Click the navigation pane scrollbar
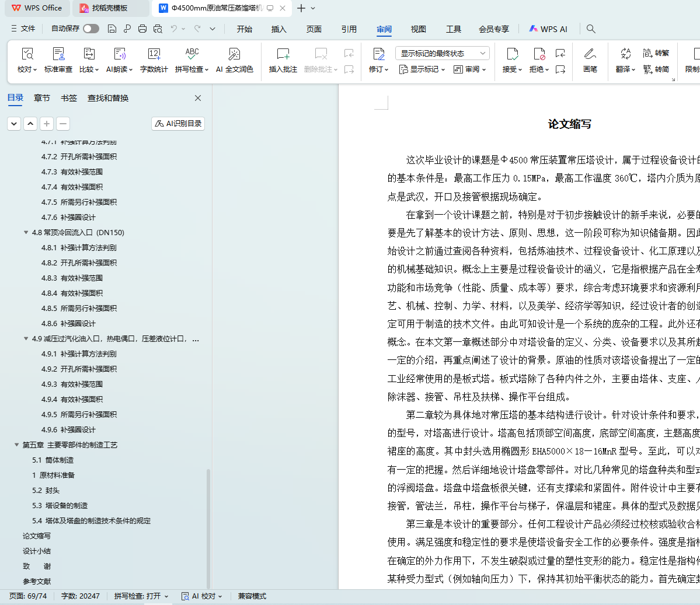700x605 pixels. pyautogui.click(x=208, y=529)
